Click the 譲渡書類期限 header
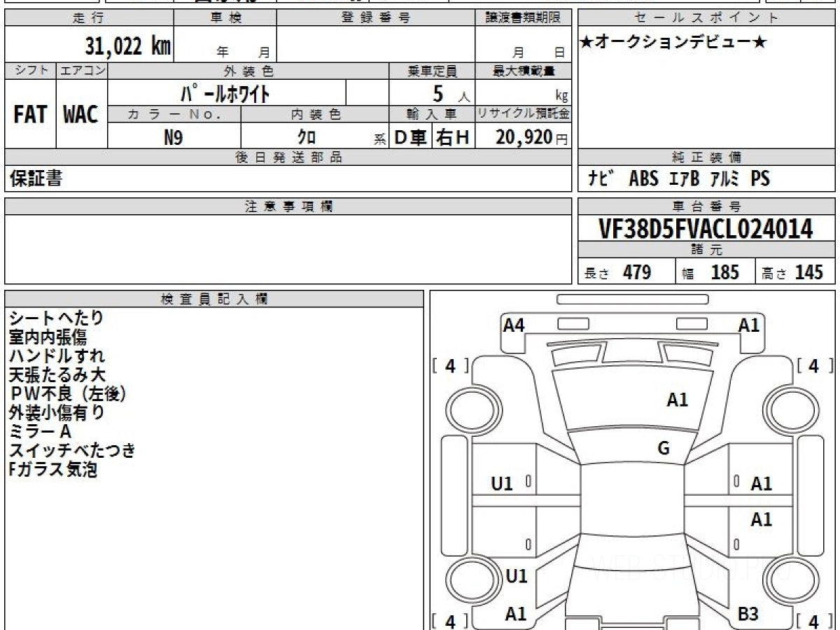 click(524, 18)
